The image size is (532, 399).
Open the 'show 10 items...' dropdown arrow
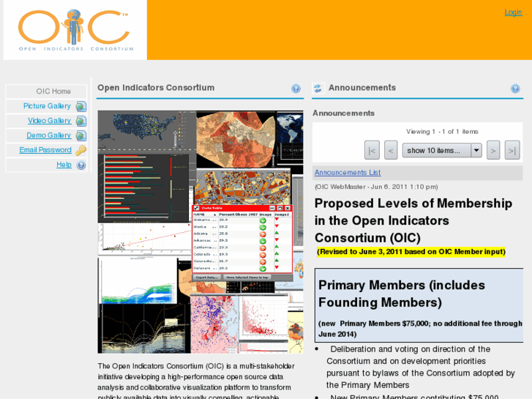(476, 150)
